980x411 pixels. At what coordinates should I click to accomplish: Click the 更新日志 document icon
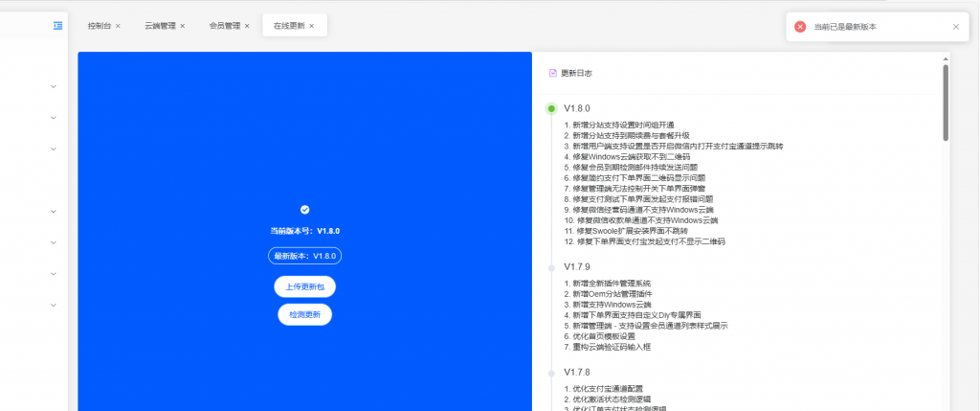pos(552,73)
